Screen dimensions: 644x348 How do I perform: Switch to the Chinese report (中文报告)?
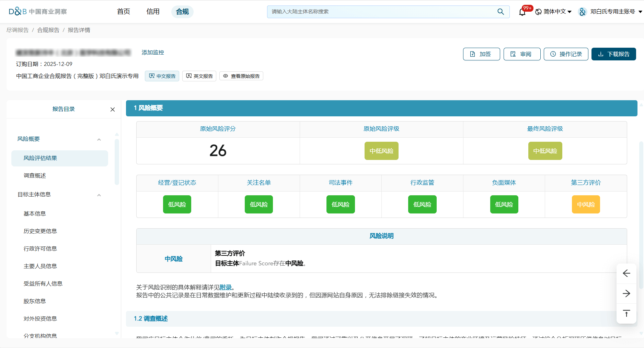[162, 76]
